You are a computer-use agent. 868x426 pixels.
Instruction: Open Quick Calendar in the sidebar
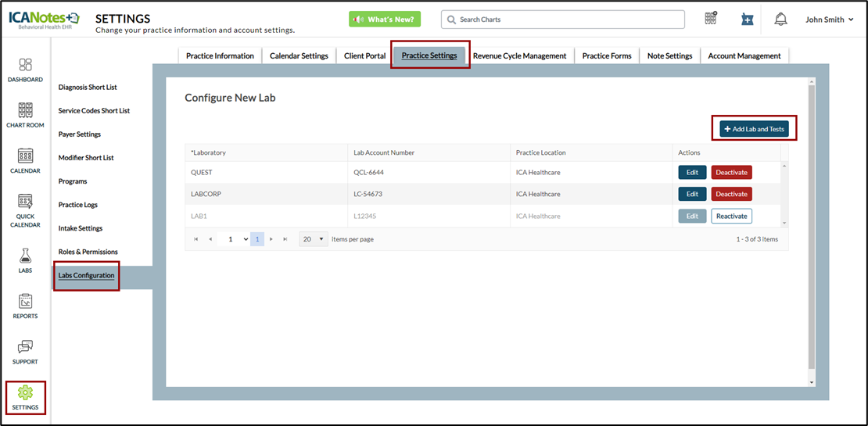[25, 209]
